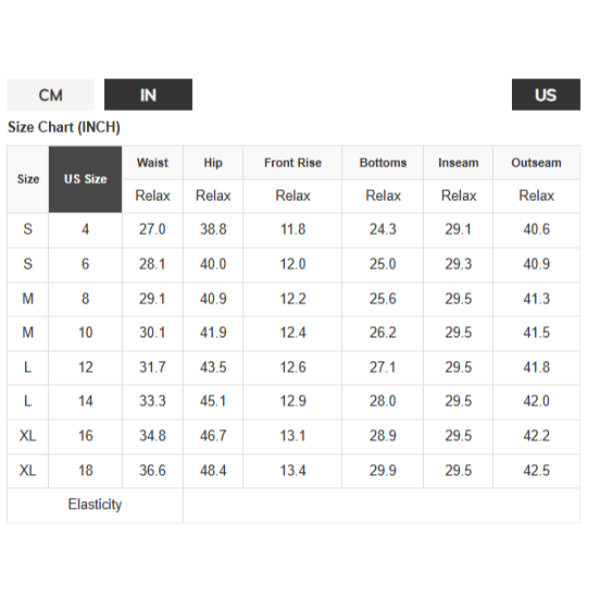Click US size 10 cell
This screenshot has height=600, width=600.
tap(85, 333)
